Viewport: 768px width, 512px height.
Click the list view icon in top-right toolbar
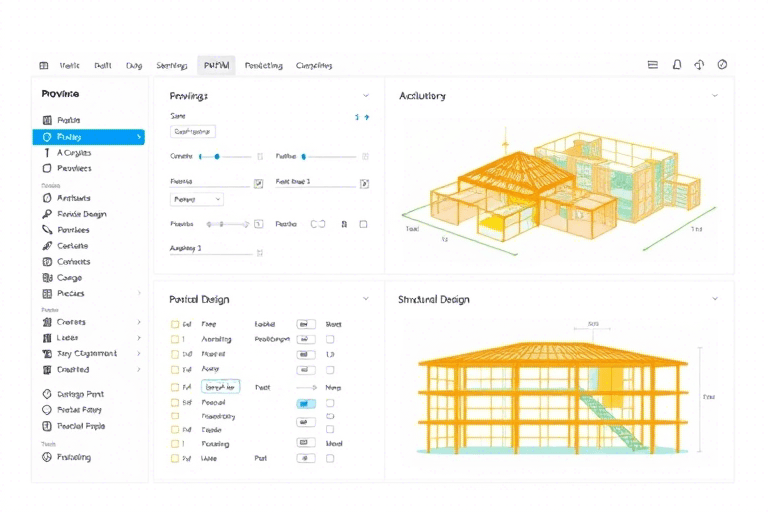pyautogui.click(x=653, y=65)
